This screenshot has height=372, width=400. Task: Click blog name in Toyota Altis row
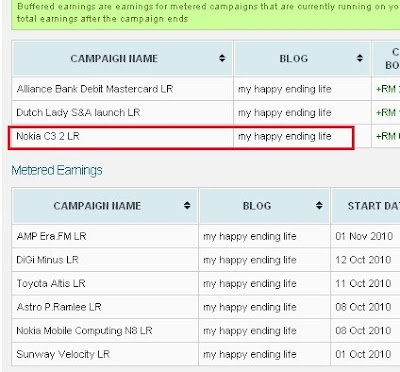250,284
